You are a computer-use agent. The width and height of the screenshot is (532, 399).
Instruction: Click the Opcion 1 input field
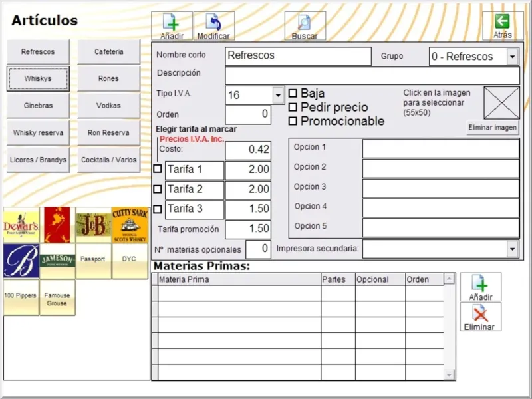click(x=441, y=148)
